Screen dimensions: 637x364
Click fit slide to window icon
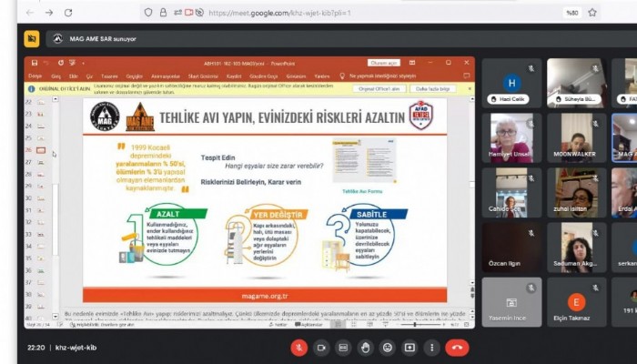[x=466, y=325]
